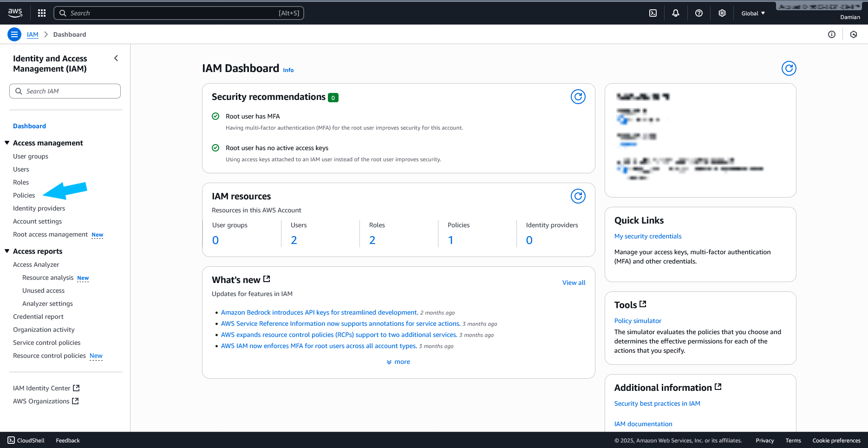Refresh the entire IAM Dashboard
The width and height of the screenshot is (868, 448).
pos(789,68)
